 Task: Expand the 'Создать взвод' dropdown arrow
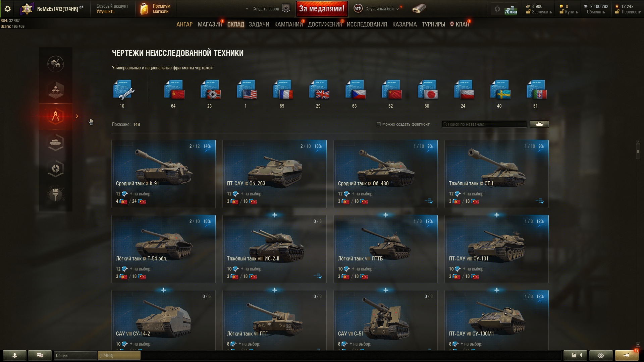(247, 9)
